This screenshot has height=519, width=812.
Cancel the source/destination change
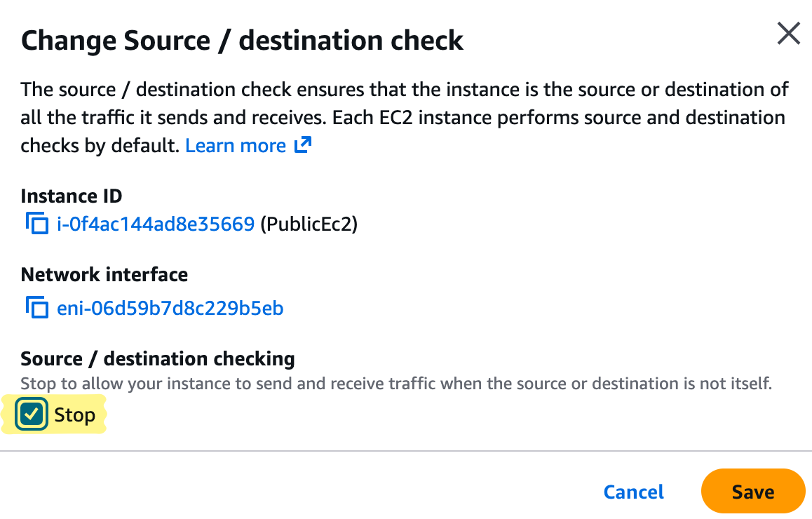click(x=633, y=492)
